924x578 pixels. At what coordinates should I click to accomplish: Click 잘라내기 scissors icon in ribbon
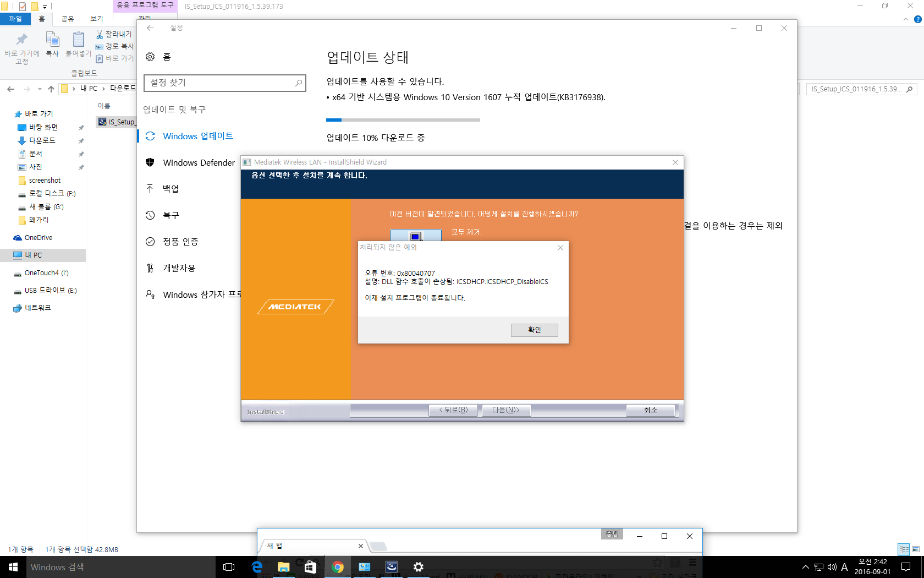tap(100, 34)
